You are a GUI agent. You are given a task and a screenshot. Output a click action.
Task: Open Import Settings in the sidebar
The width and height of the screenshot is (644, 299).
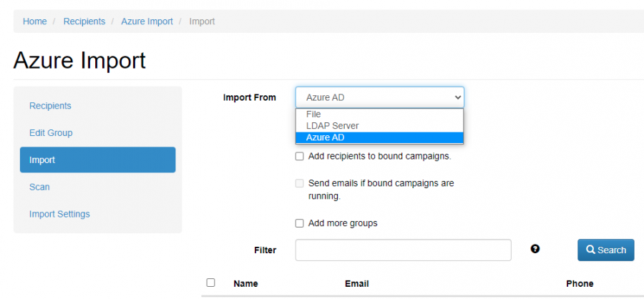(59, 214)
